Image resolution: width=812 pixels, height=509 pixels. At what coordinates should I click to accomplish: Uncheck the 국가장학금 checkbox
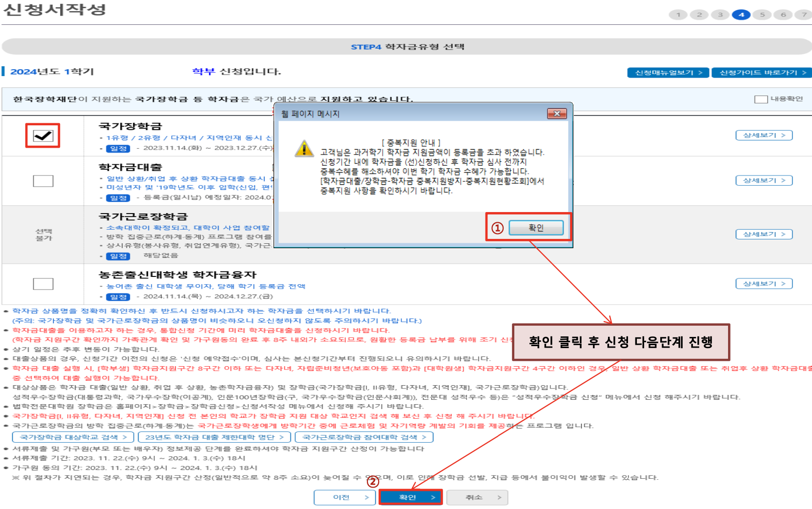point(43,136)
